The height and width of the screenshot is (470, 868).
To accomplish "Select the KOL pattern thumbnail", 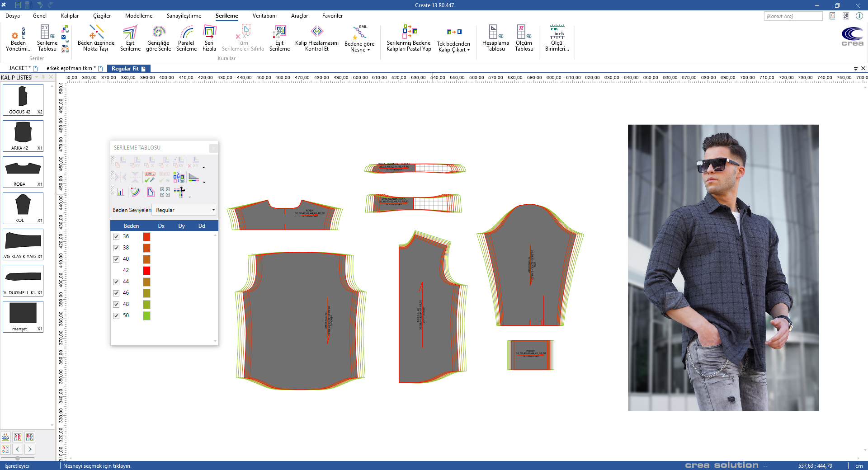I will 23,208.
